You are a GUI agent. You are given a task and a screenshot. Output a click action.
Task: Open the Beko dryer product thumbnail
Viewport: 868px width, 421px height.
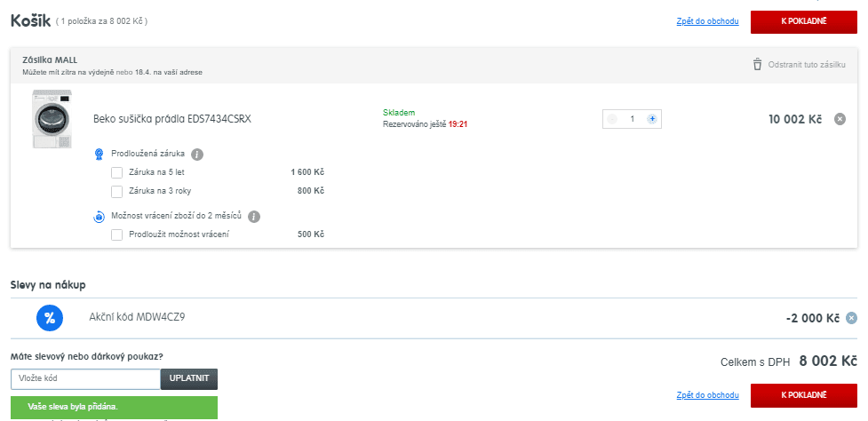coord(52,118)
